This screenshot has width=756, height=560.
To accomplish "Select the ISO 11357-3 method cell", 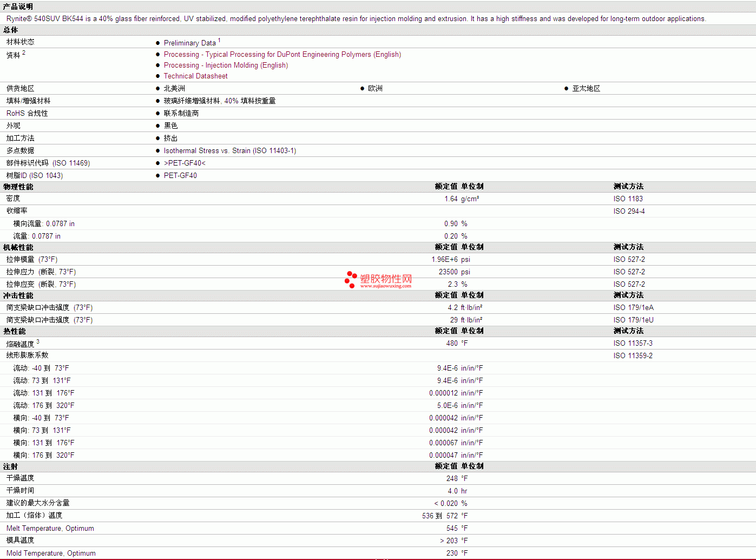I will point(633,344).
